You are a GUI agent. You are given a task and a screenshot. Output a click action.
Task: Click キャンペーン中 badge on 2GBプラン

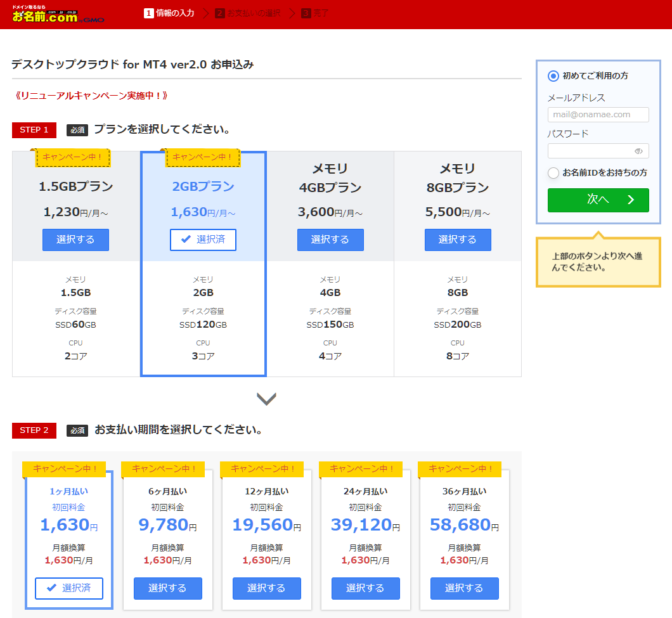point(202,157)
